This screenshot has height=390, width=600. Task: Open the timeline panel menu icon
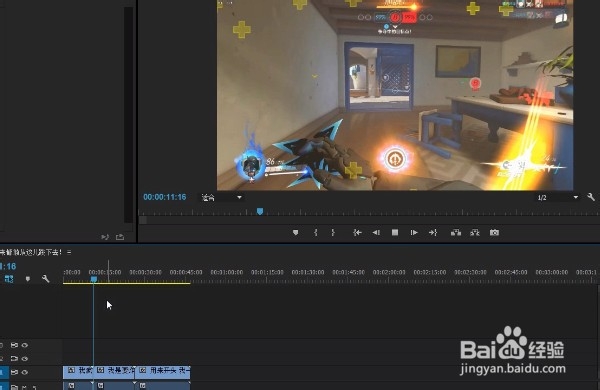[x=69, y=252]
